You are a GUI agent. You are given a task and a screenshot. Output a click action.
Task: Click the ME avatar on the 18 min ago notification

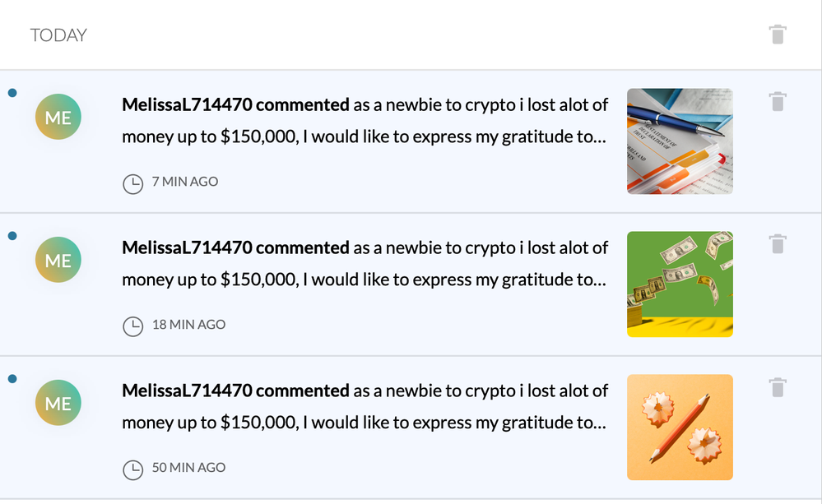58,261
